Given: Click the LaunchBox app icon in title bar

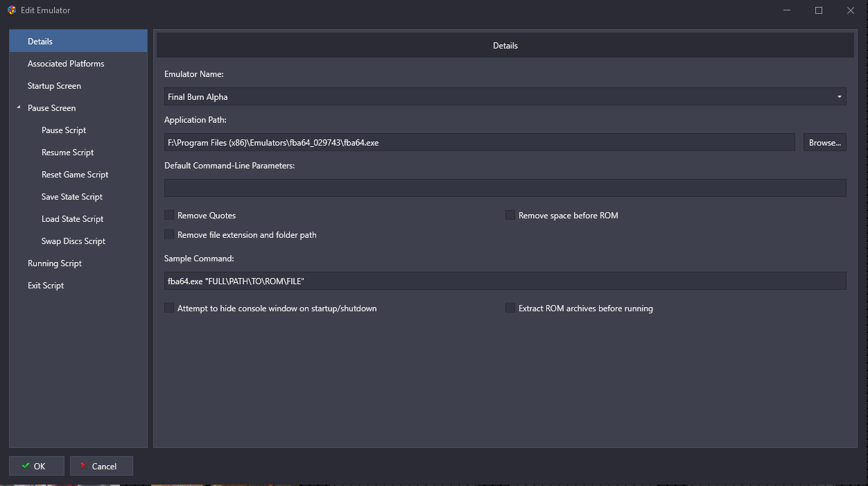Looking at the screenshot, I should click(x=11, y=10).
